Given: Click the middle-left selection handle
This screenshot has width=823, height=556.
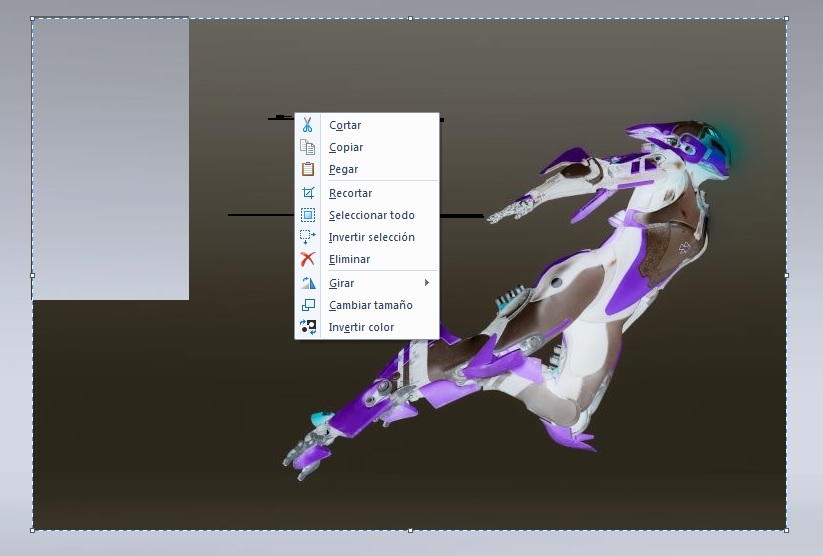Looking at the screenshot, I should [x=33, y=275].
